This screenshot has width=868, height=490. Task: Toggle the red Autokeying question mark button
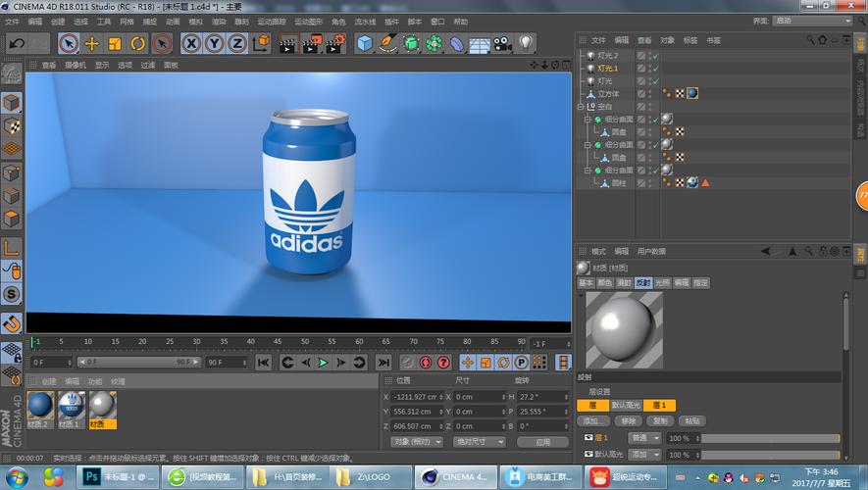click(x=443, y=363)
